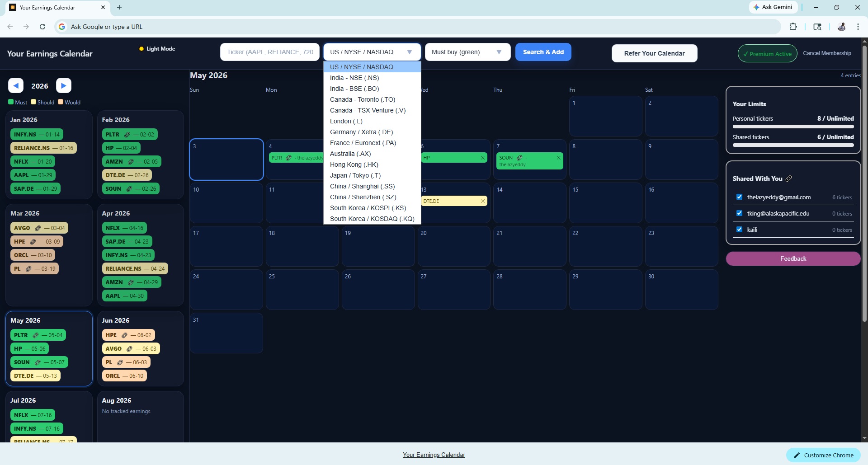Select South Korea / KOSDAQ (.KQ) option
This screenshot has height=465, width=868.
[x=372, y=219]
